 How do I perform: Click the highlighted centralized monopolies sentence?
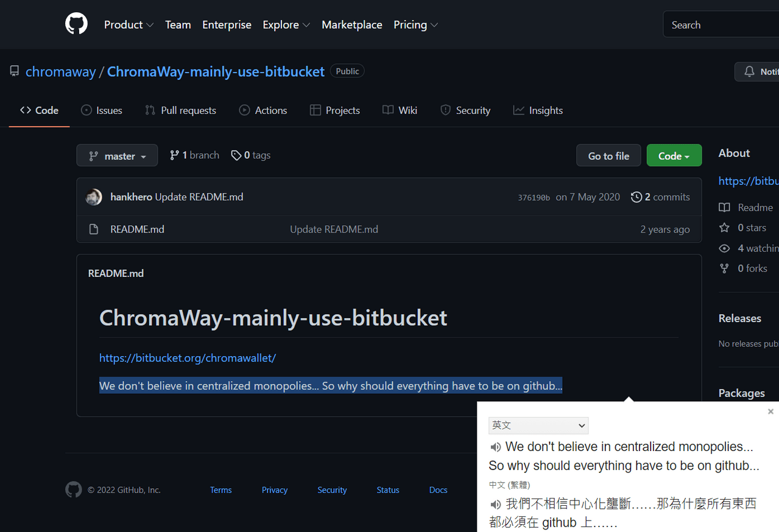point(331,385)
